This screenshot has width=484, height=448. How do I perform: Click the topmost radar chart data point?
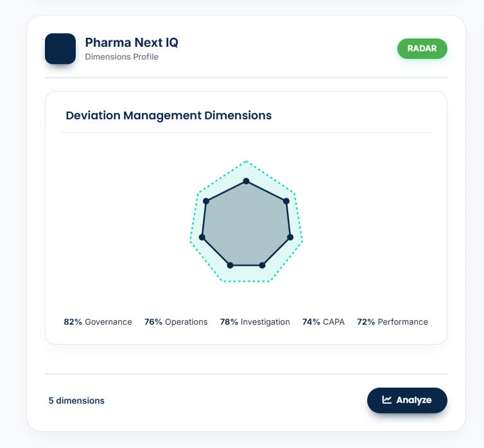tap(246, 181)
